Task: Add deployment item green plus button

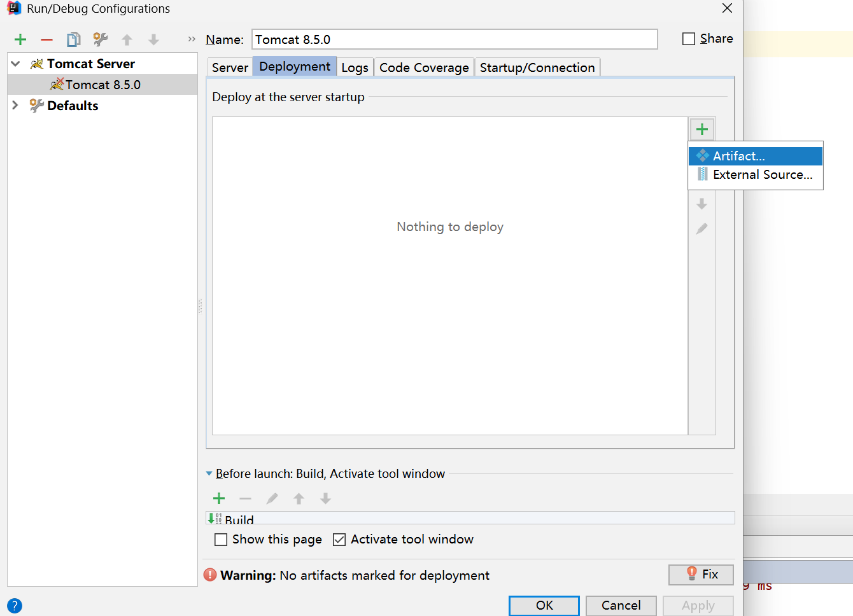Action: tap(702, 129)
